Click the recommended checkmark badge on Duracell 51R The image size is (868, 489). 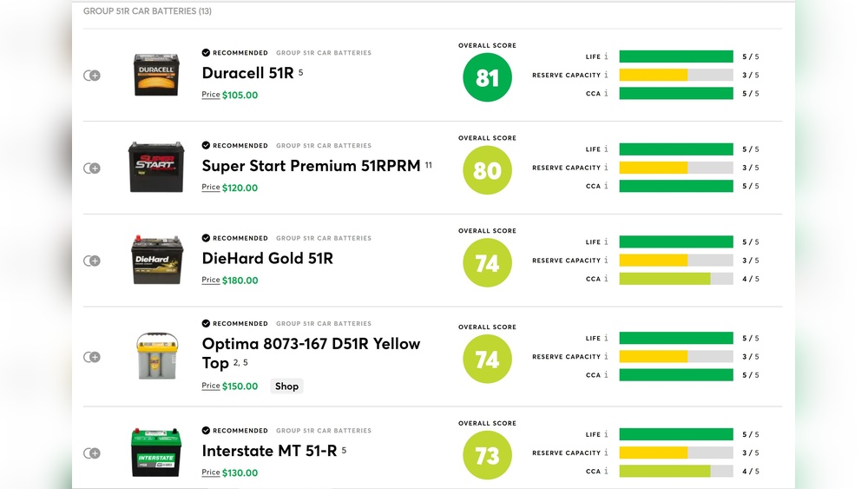(206, 53)
